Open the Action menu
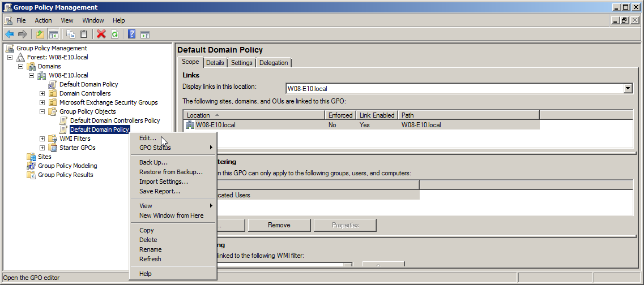This screenshot has height=285, width=644. tap(43, 20)
